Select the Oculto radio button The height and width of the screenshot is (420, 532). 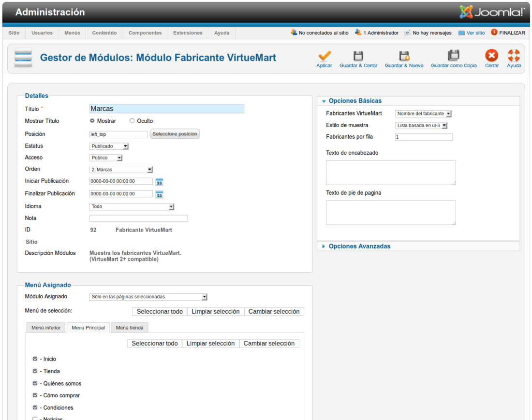pyautogui.click(x=132, y=121)
